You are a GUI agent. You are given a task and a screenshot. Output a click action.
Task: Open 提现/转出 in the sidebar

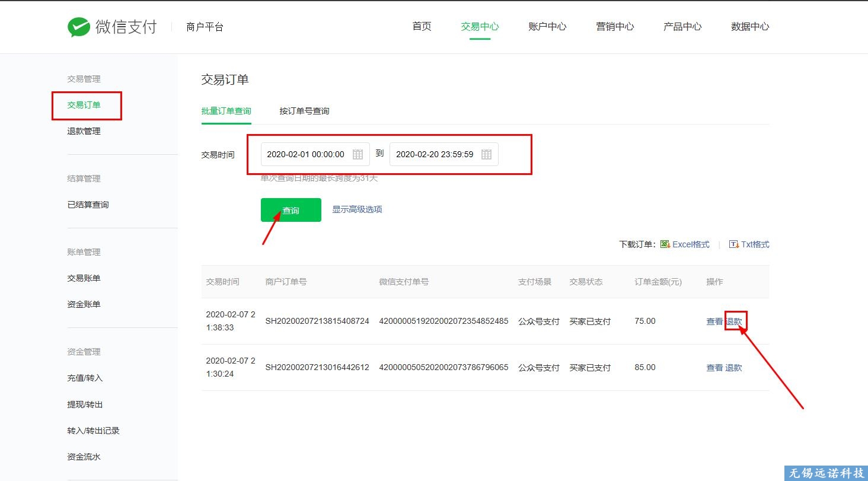(85, 404)
